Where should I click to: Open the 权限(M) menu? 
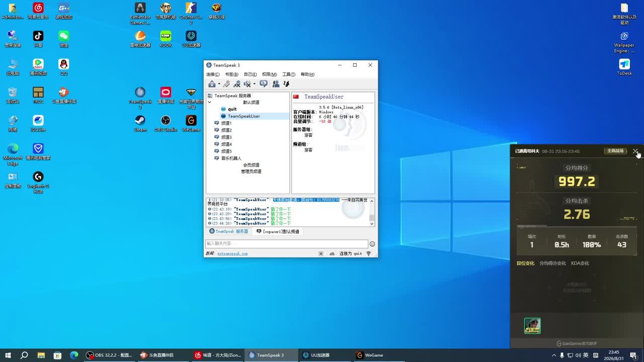(270, 74)
